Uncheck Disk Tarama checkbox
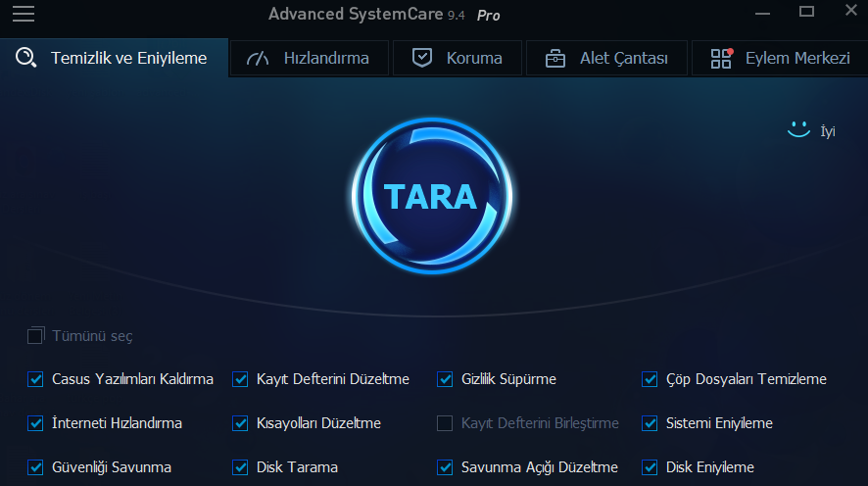This screenshot has height=486, width=868. coord(240,467)
